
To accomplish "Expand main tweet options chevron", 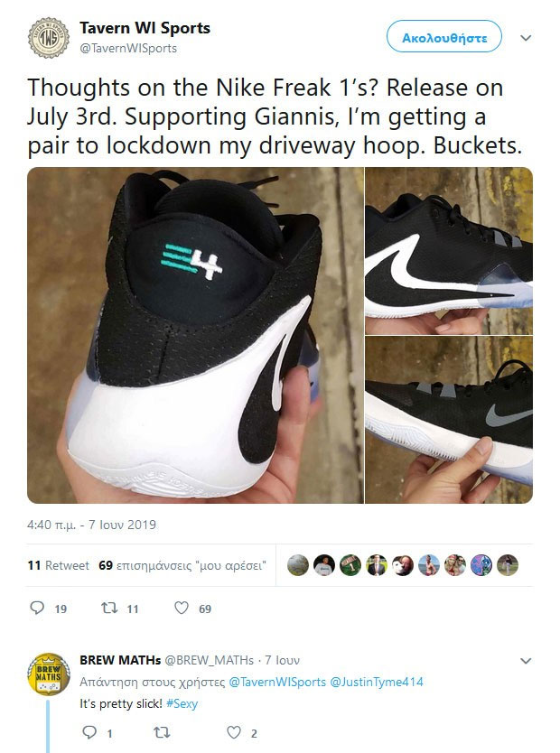I will [x=526, y=38].
